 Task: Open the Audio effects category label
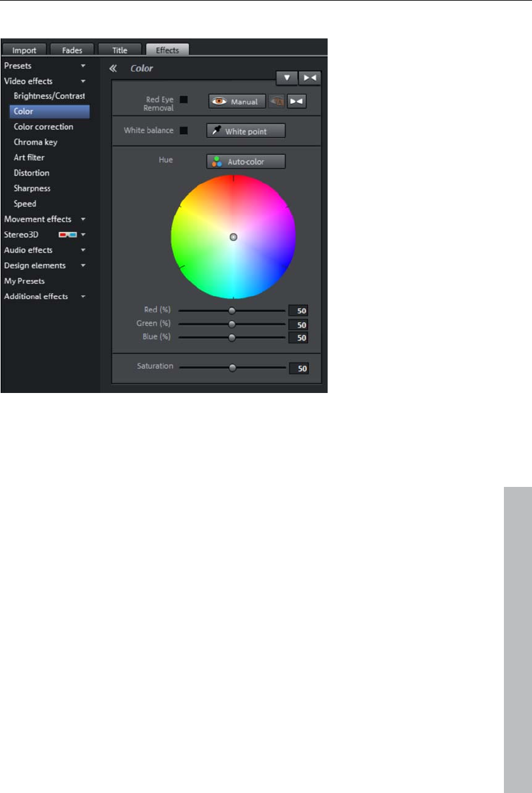[28, 250]
